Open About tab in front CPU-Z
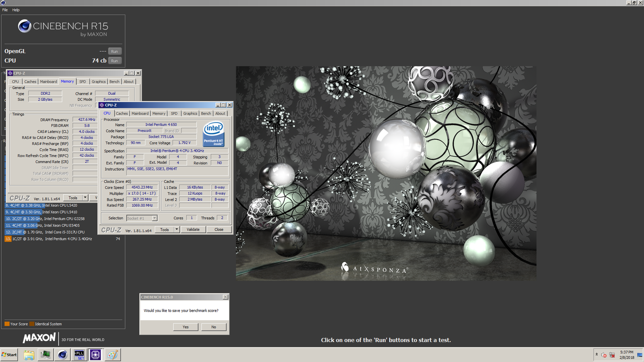This screenshot has width=644, height=362. [220, 113]
